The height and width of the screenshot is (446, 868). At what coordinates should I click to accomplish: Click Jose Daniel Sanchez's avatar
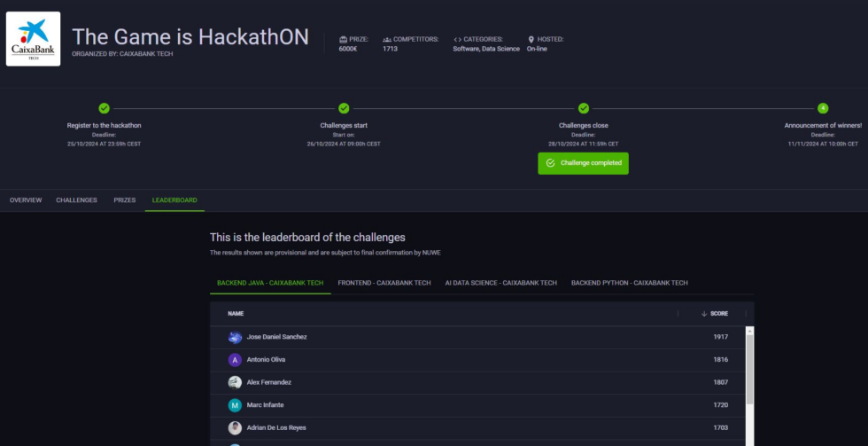point(235,337)
